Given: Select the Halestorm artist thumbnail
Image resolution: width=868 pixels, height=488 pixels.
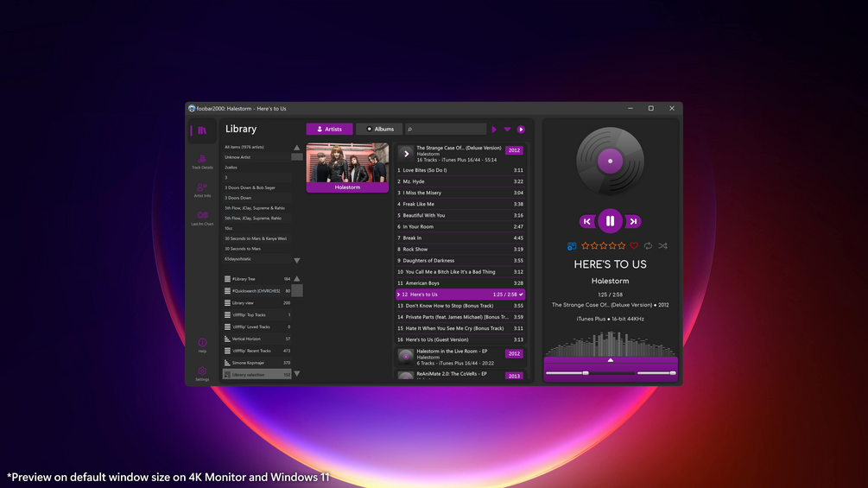Looking at the screenshot, I should [348, 168].
